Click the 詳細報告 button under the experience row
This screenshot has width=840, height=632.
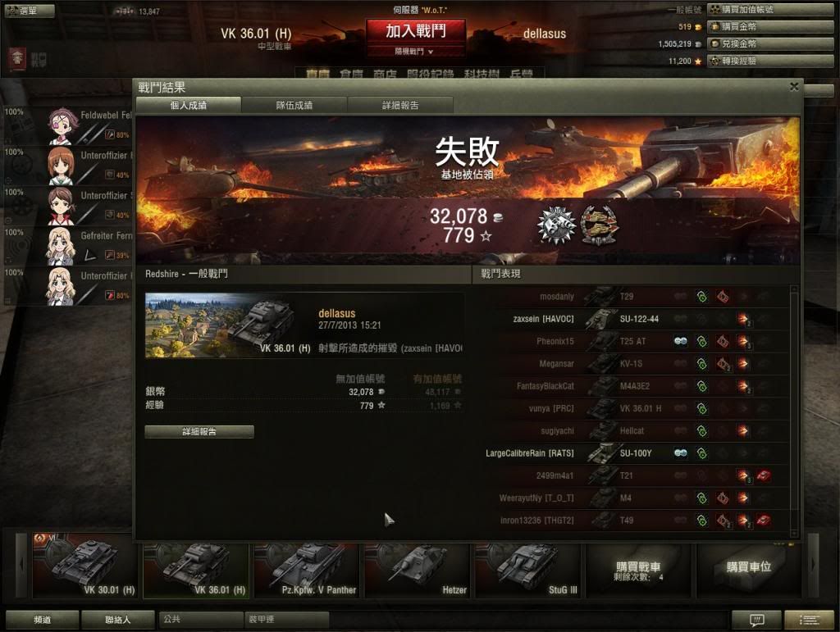click(x=199, y=431)
